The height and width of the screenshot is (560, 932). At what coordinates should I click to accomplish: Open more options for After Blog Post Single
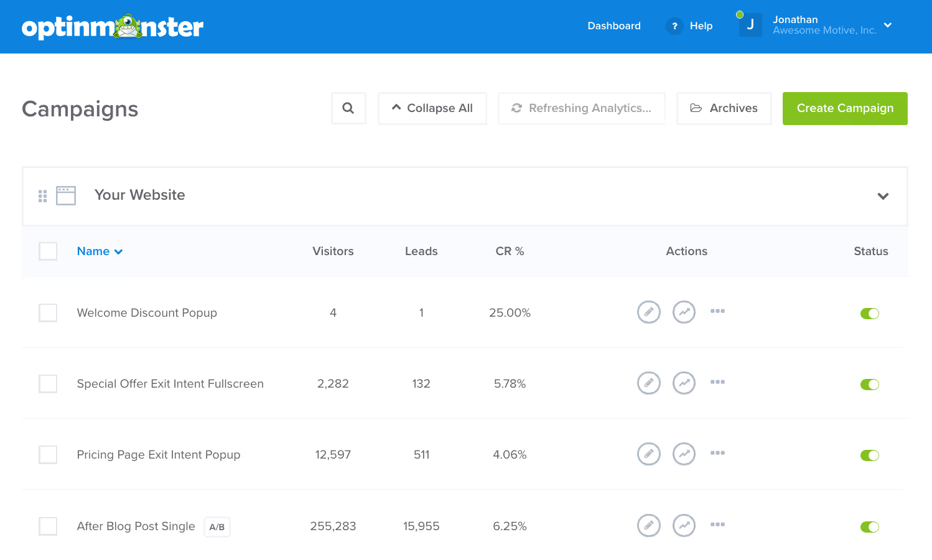[718, 525]
